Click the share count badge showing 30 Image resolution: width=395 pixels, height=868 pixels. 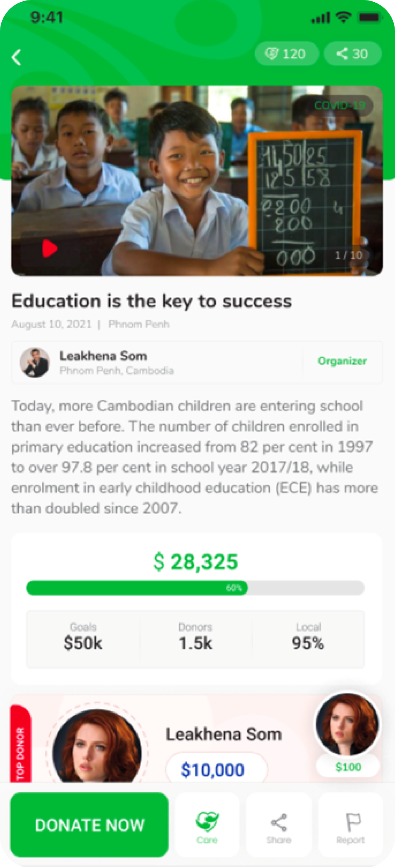tap(352, 54)
